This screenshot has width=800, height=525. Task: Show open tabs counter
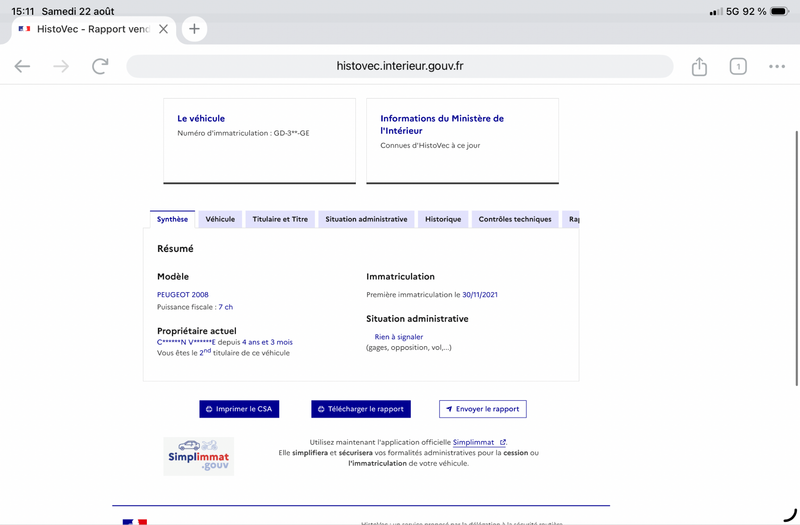(738, 66)
